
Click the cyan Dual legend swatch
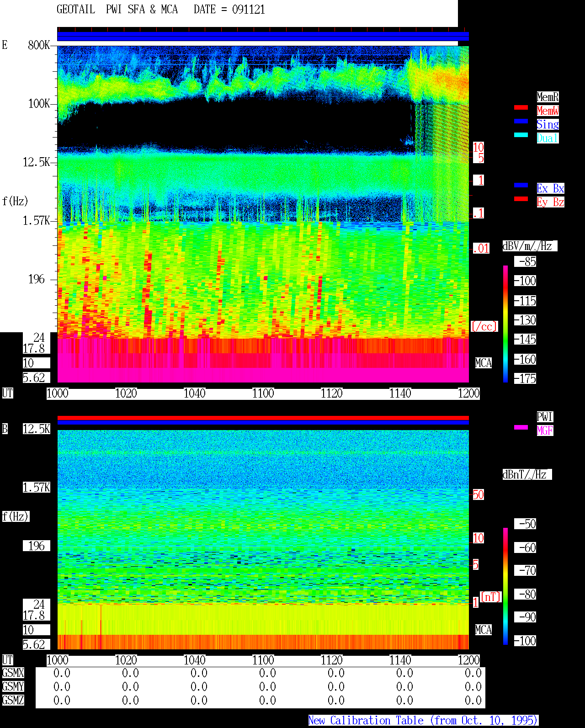pyautogui.click(x=521, y=135)
